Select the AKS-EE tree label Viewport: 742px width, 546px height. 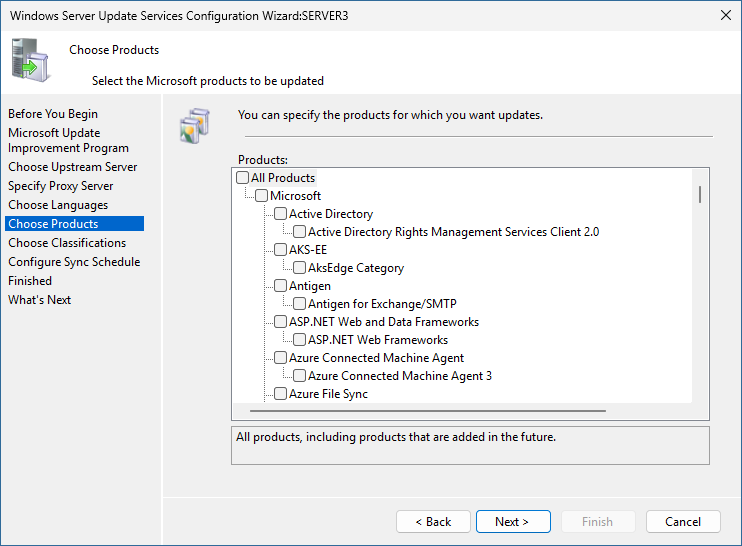coord(308,250)
